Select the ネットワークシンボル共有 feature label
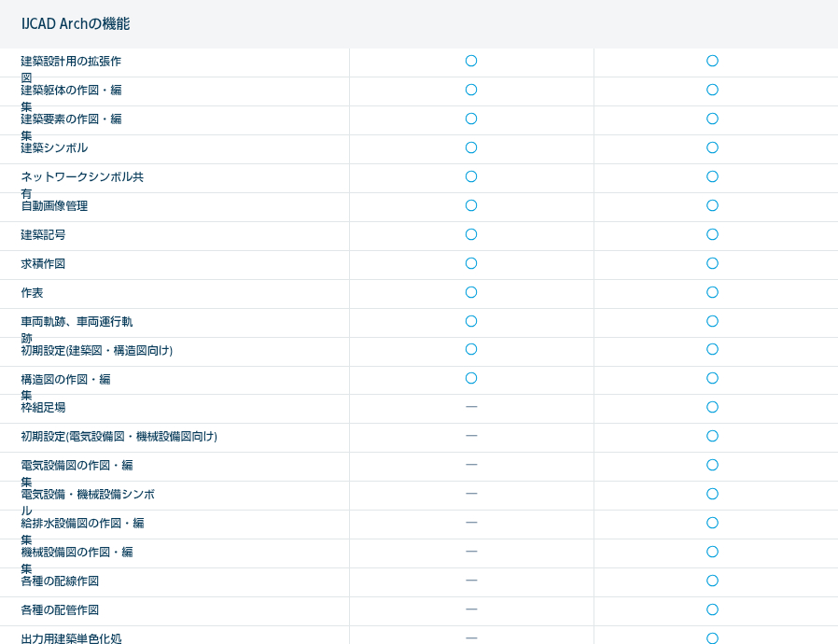Screen dimensions: 838x644 pos(82,177)
